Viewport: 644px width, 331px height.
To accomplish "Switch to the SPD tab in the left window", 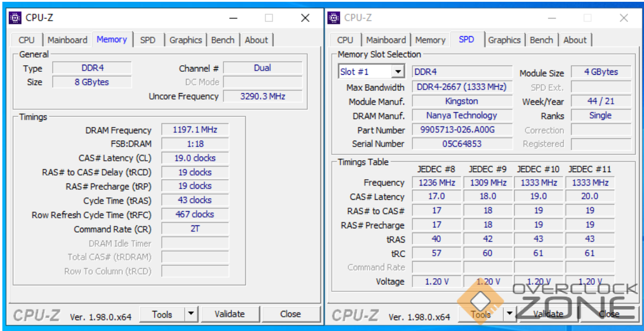I will [x=148, y=40].
